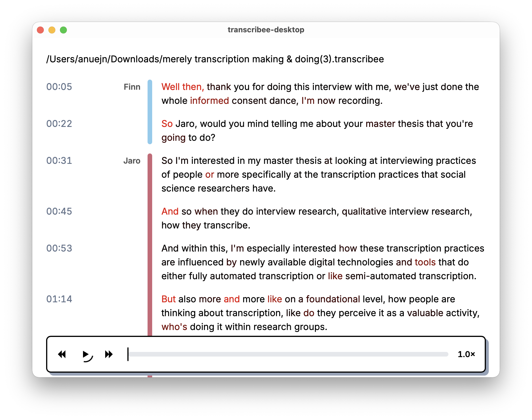The width and height of the screenshot is (532, 420).
Task: Click the 00:45 timestamp
Action: [x=59, y=211]
